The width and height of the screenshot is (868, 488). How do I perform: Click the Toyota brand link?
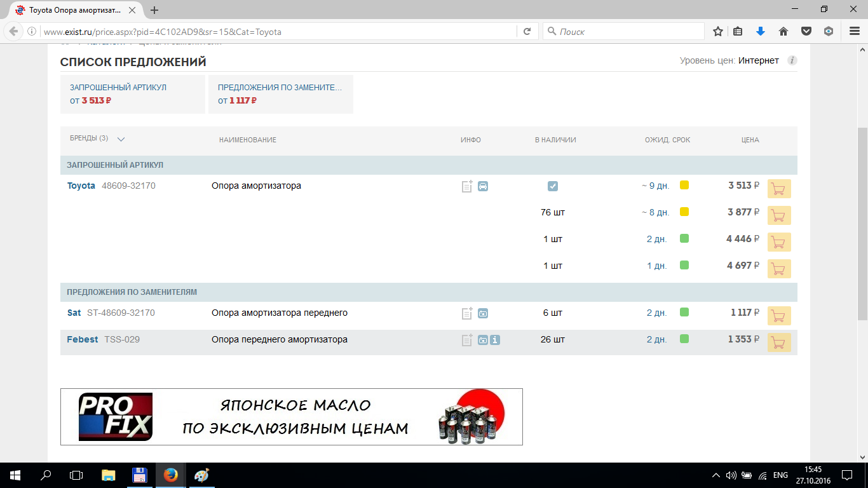coord(81,186)
